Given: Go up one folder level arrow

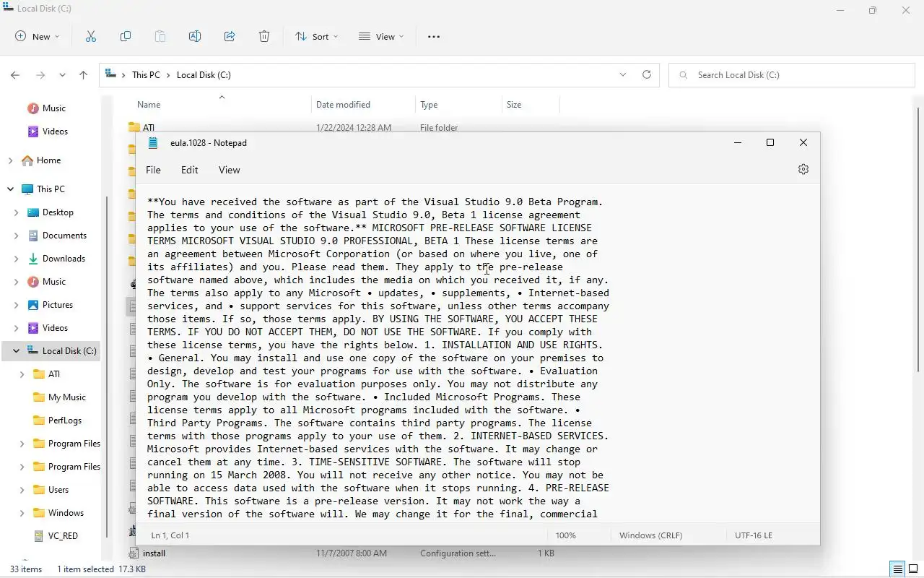Looking at the screenshot, I should 83,74.
